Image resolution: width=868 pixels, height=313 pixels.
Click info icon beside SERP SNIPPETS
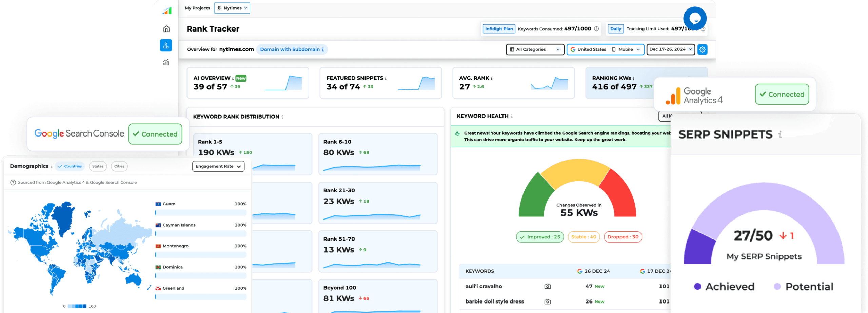click(x=780, y=134)
